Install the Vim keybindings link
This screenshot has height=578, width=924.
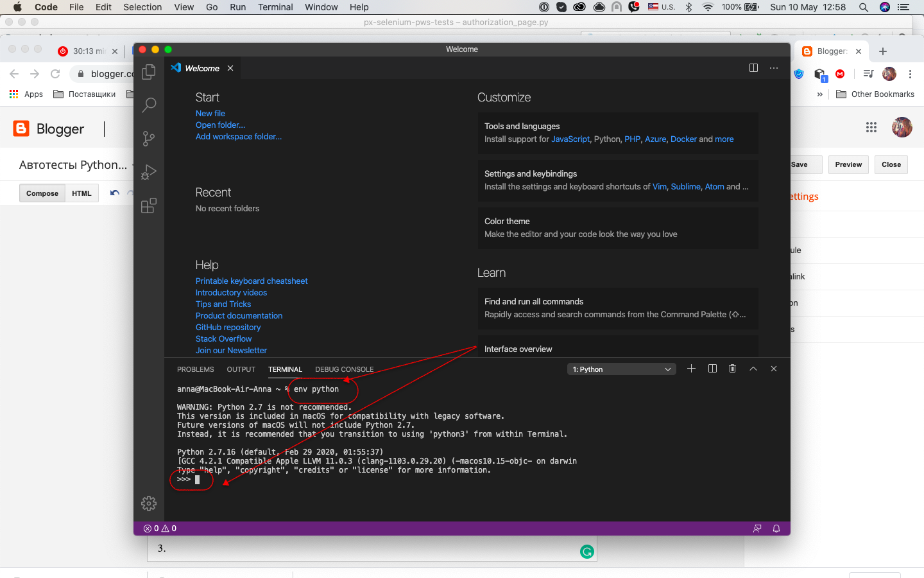[660, 187]
